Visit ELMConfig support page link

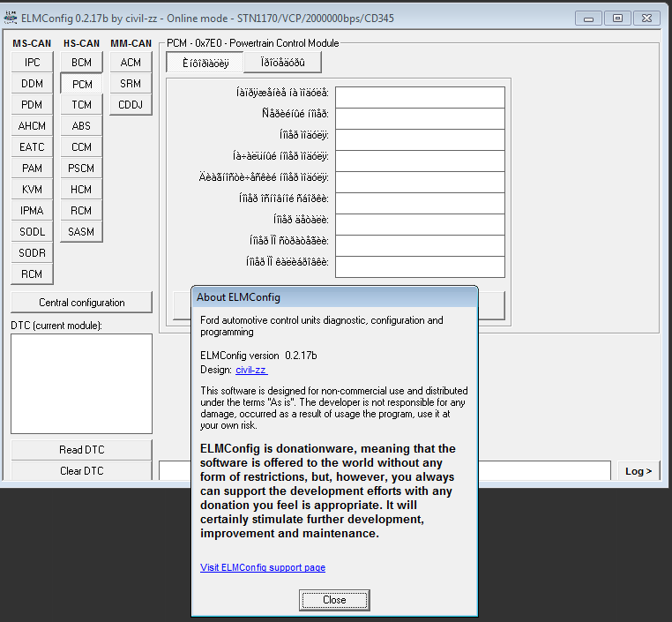tap(263, 567)
